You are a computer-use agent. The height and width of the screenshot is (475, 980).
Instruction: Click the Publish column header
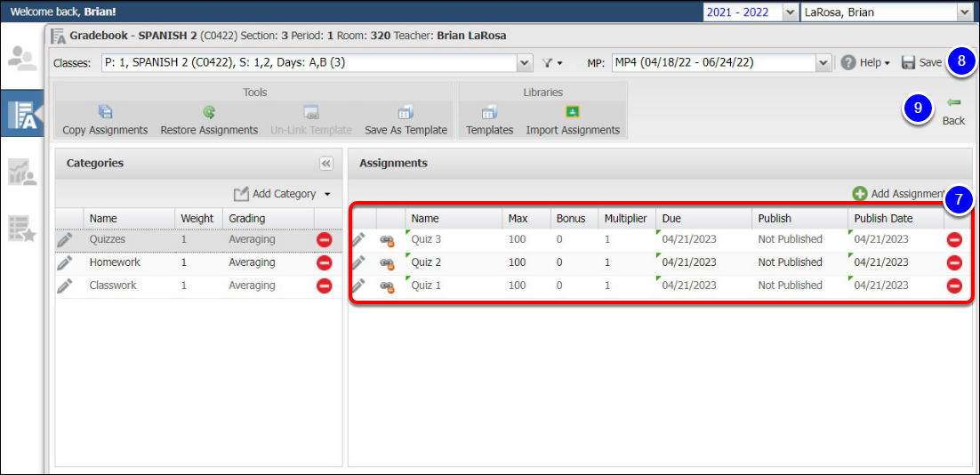tap(800, 219)
